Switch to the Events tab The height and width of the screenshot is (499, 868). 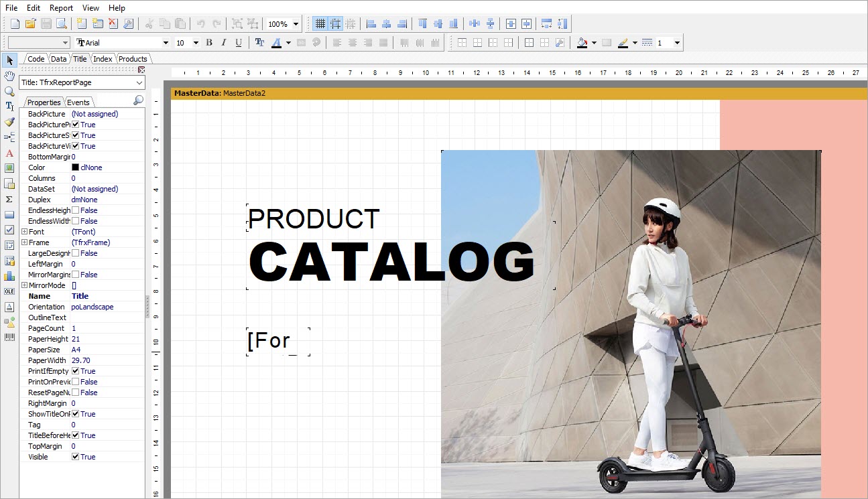click(x=78, y=102)
